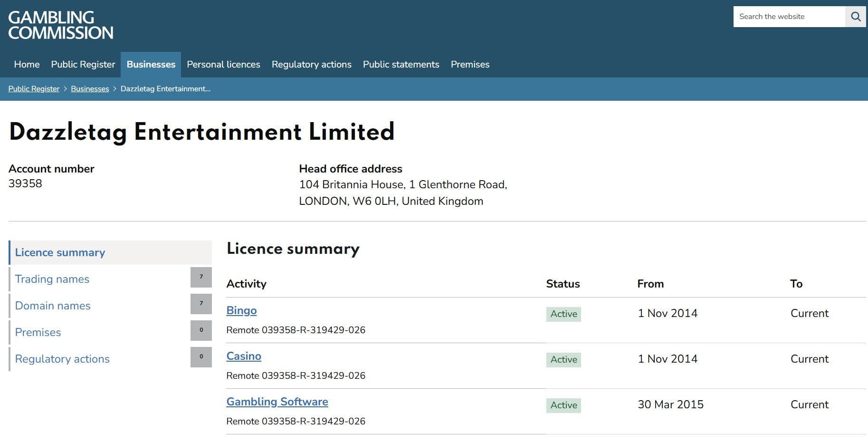Open Regulatory actions in side menu

click(62, 359)
